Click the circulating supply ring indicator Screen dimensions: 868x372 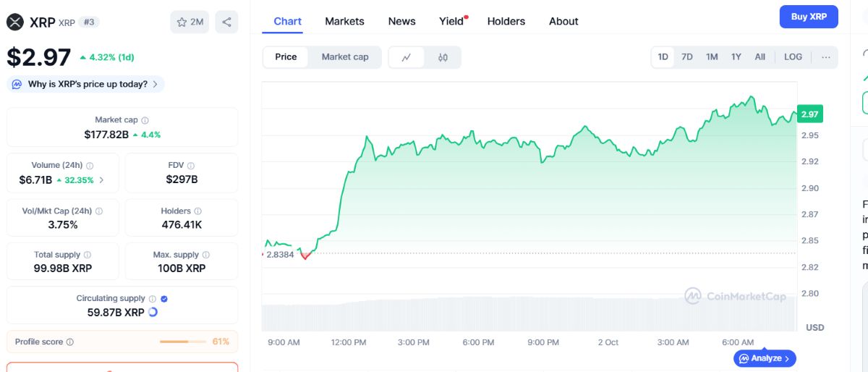(153, 312)
